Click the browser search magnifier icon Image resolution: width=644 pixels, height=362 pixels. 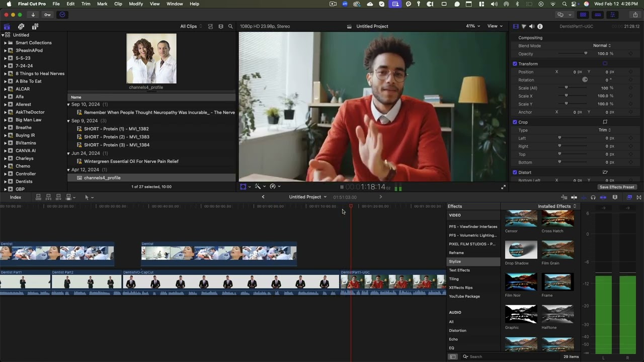(x=230, y=26)
